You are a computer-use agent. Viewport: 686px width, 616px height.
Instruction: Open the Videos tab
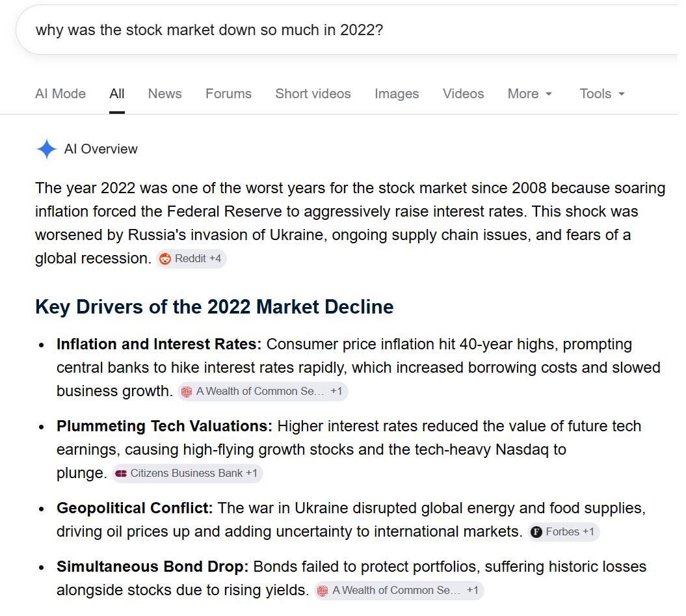(x=464, y=94)
